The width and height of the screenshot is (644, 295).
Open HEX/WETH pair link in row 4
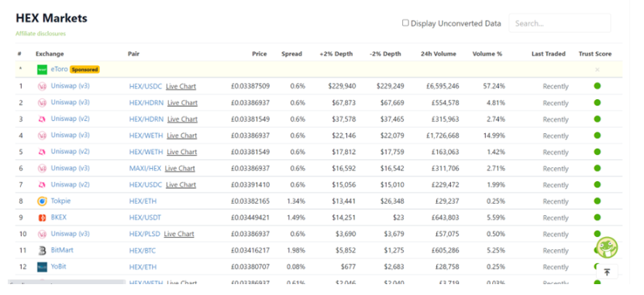point(146,135)
